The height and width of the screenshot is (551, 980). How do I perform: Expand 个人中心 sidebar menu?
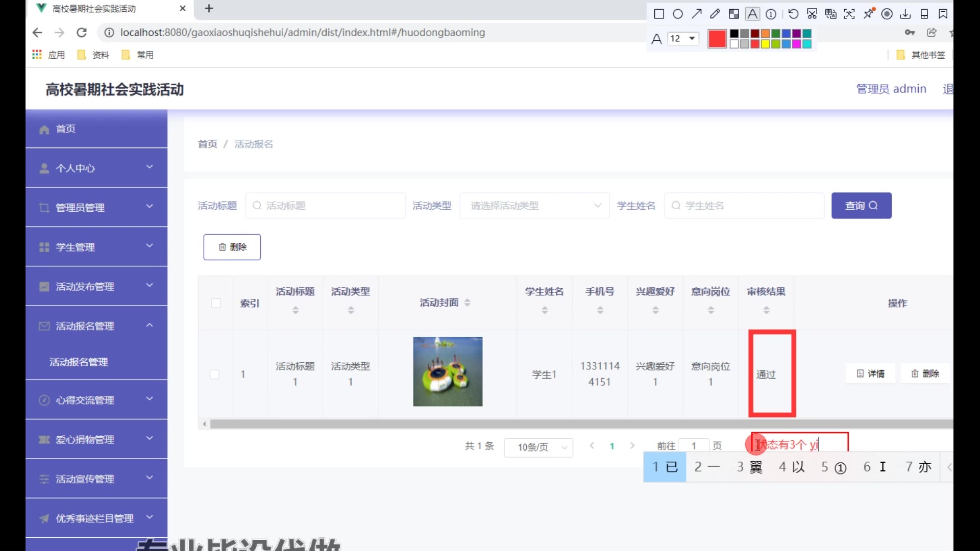(96, 168)
